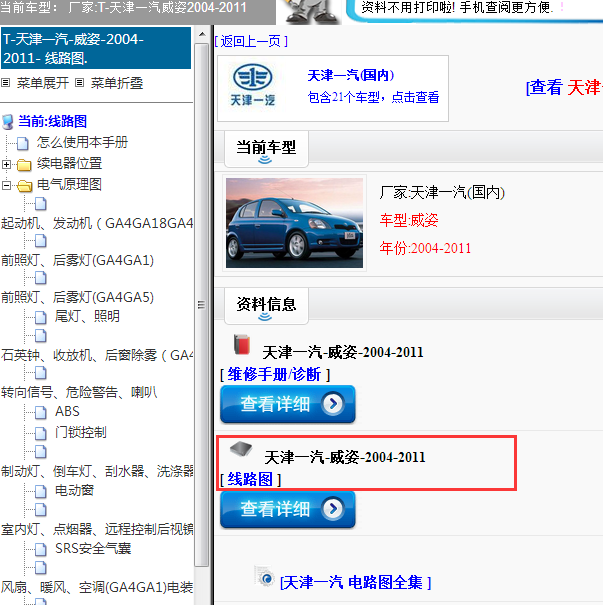Click document icon above 室内灯、点烟器 entry
Screen dimensions: 603x605
pyautogui.click(x=41, y=509)
